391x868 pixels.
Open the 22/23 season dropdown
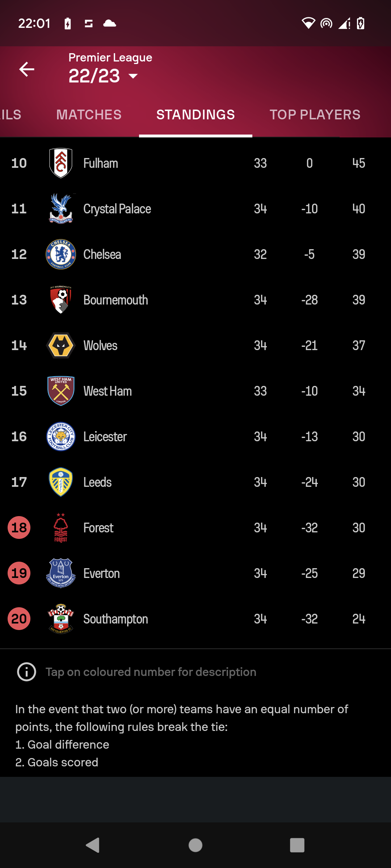[104, 76]
